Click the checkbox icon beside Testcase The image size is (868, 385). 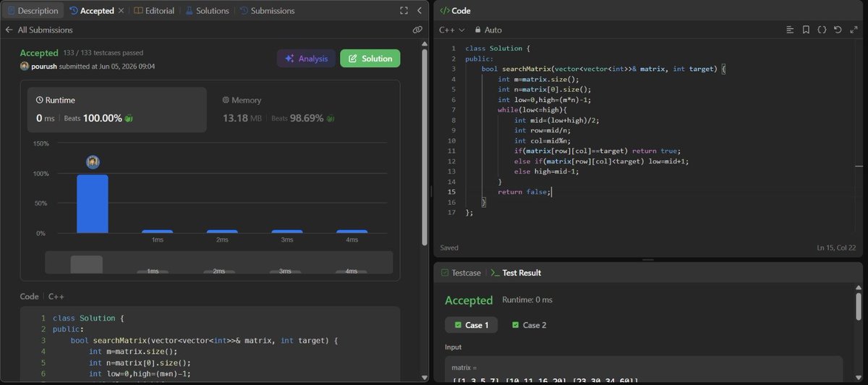pyautogui.click(x=445, y=273)
